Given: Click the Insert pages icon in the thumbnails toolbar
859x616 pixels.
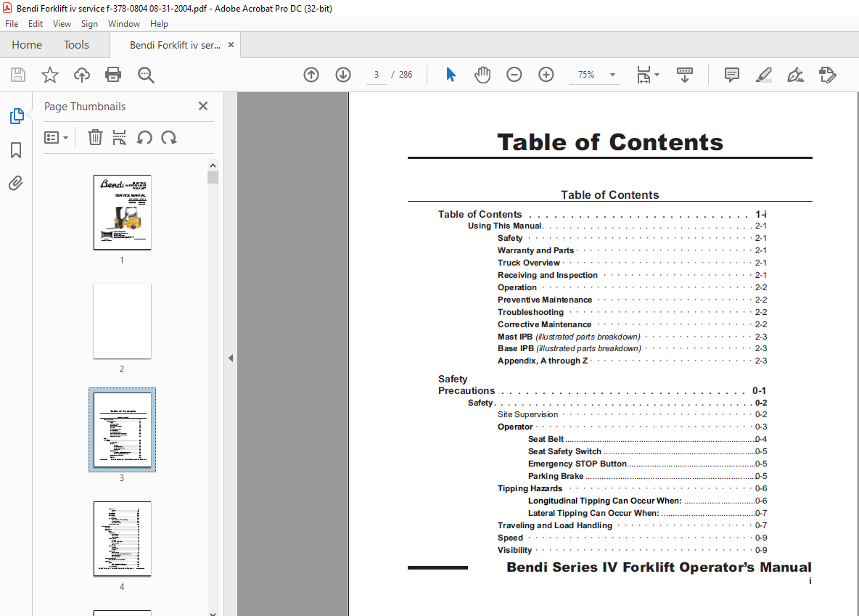Looking at the screenshot, I should 119,138.
